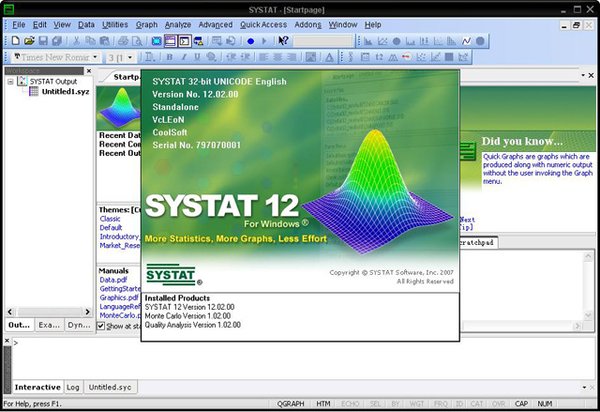
Task: Collapse the SYSTAT Output tree node
Action: (11, 82)
